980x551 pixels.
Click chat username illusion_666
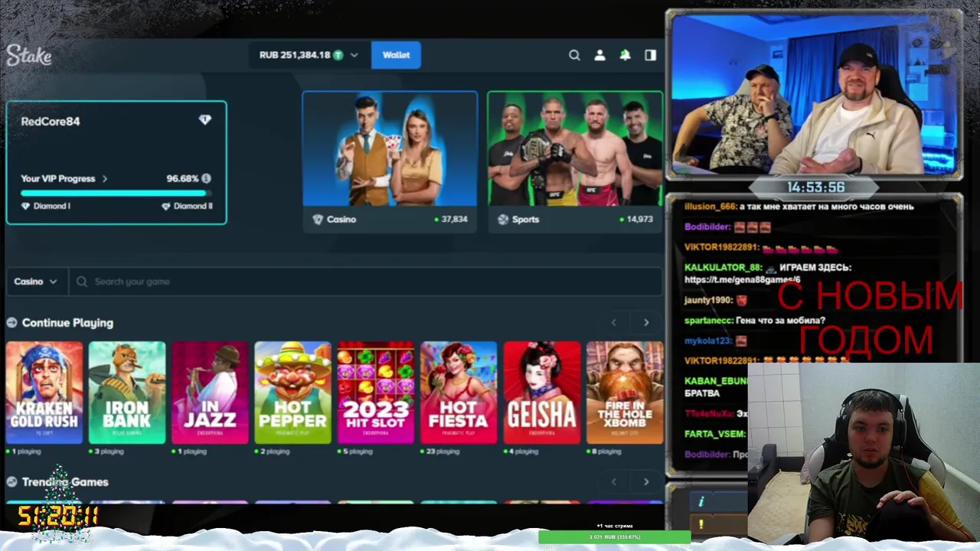[710, 207]
